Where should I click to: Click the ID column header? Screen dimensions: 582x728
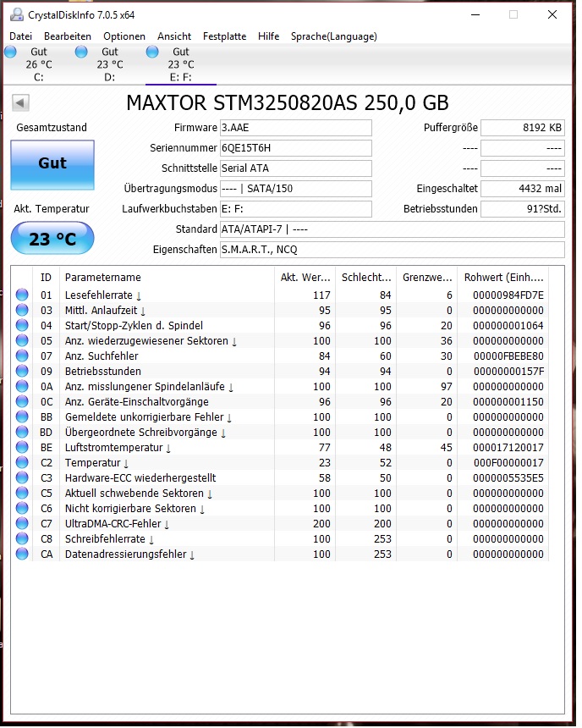tap(46, 277)
